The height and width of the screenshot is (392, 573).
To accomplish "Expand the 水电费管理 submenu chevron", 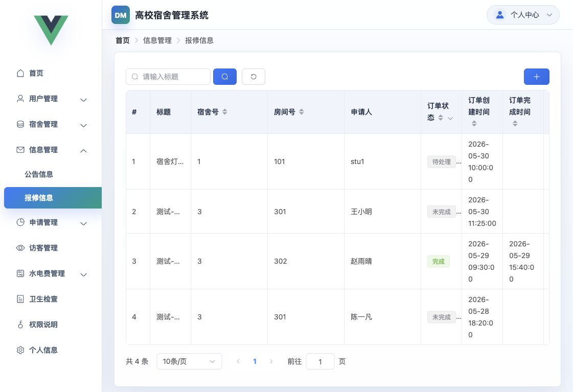I will pos(84,274).
